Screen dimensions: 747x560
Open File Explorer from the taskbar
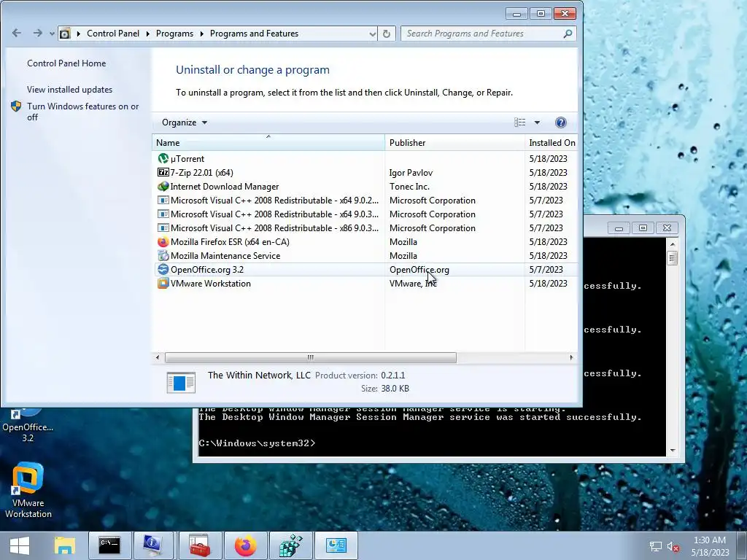65,545
